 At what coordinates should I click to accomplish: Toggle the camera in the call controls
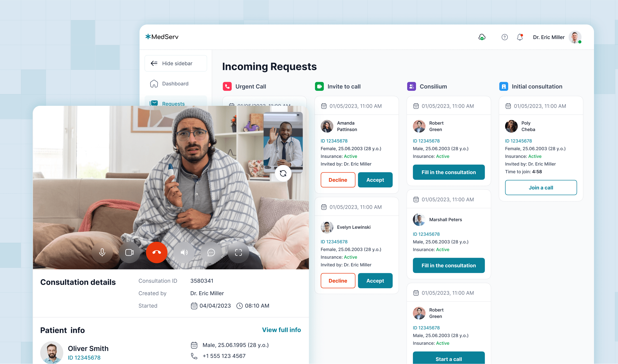pyautogui.click(x=130, y=252)
